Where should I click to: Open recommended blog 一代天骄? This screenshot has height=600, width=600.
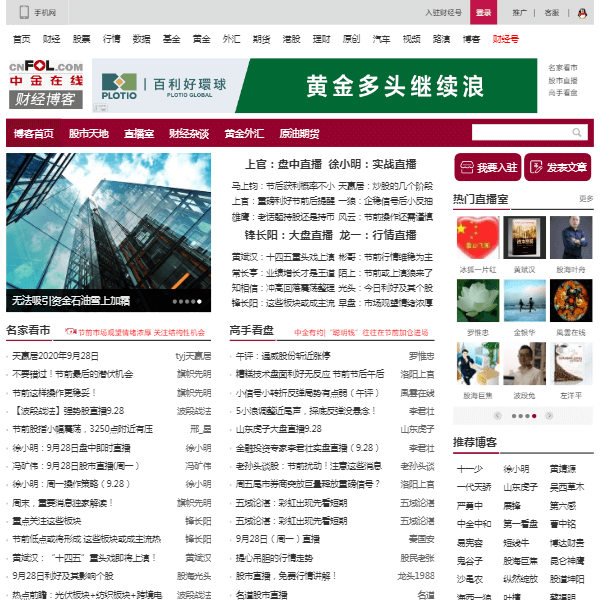(x=474, y=487)
